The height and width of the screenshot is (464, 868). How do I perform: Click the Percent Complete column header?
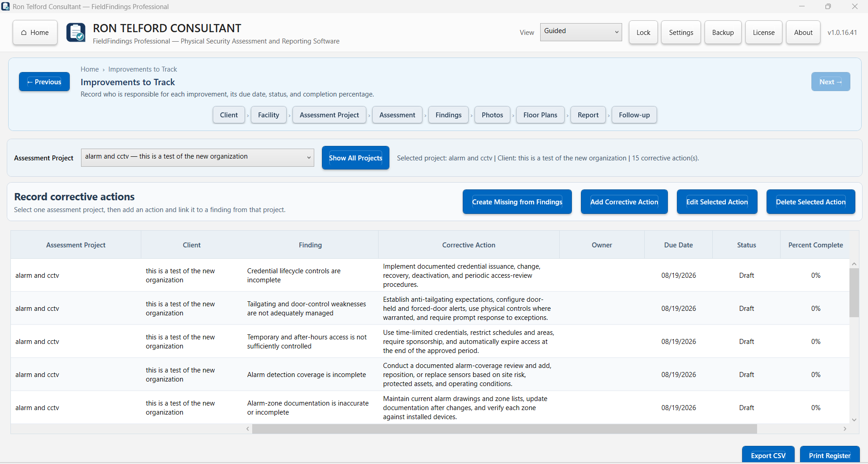(815, 245)
